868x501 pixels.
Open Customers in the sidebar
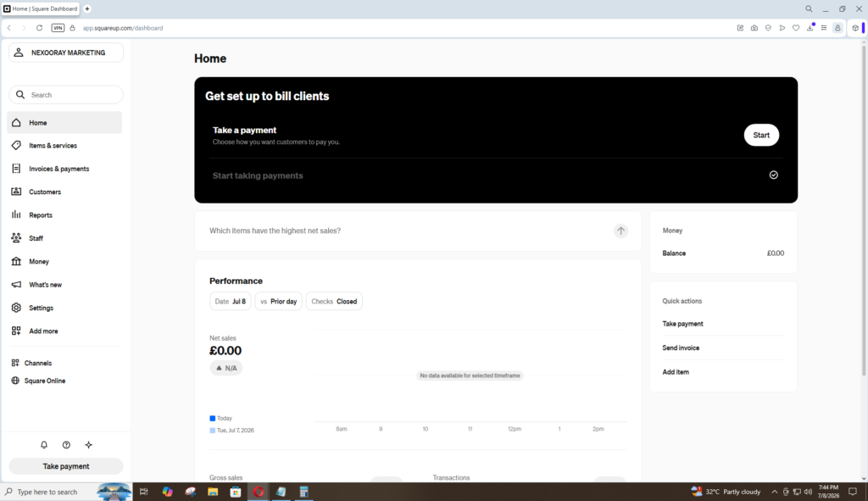click(x=64, y=192)
